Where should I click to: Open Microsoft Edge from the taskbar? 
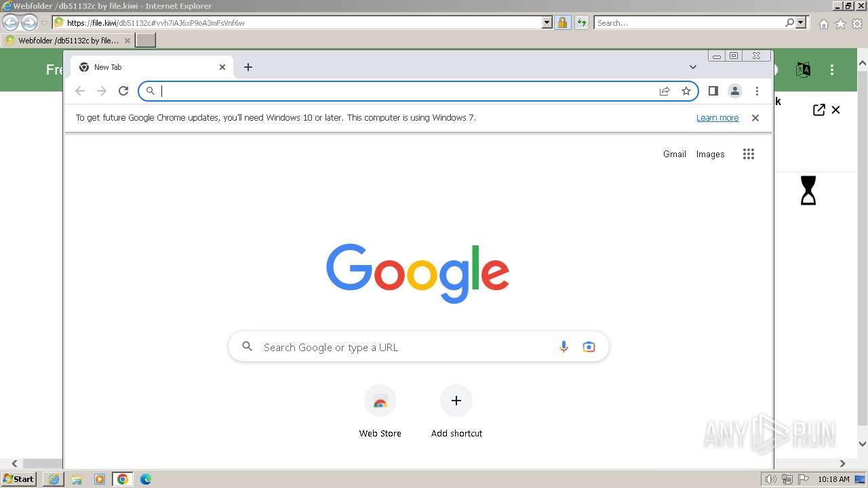[x=146, y=479]
